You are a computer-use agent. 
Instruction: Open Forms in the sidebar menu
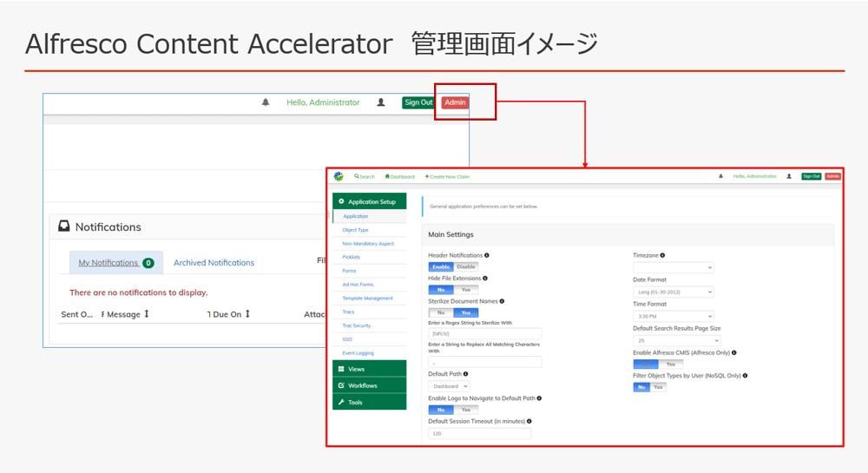coord(349,271)
